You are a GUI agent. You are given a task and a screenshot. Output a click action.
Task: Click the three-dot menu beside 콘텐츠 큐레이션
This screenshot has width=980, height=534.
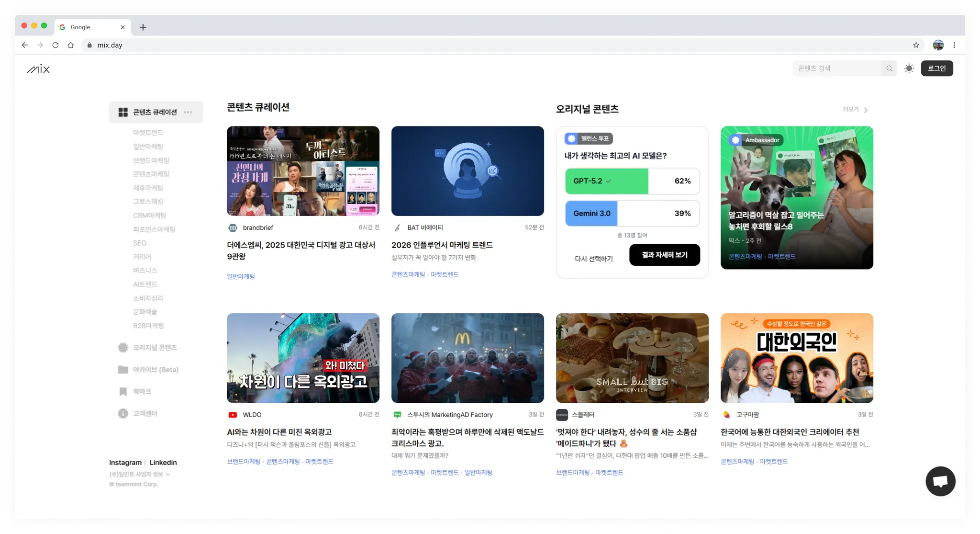[188, 112]
